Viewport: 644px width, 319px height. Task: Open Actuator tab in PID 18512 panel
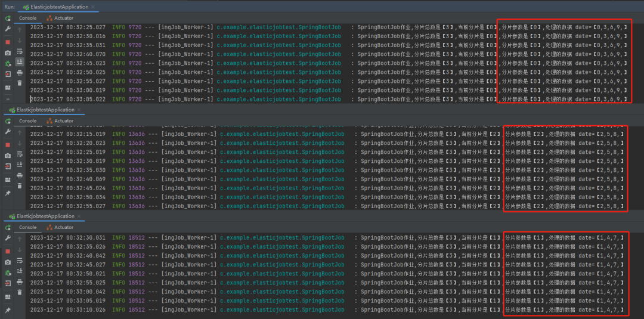pyautogui.click(x=60, y=227)
